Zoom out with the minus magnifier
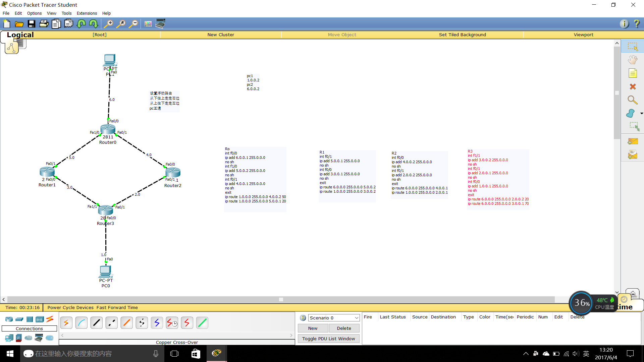Image resolution: width=644 pixels, height=362 pixels. [x=133, y=24]
